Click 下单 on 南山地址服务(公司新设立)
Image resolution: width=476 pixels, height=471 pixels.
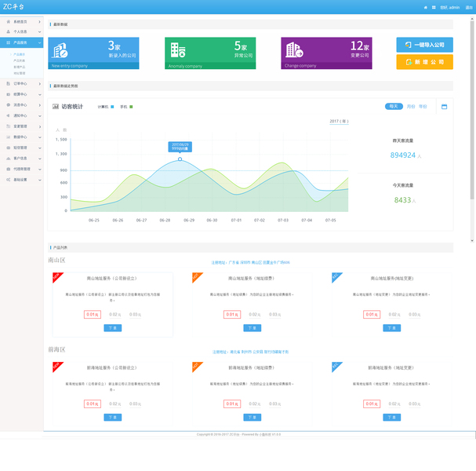(113, 328)
